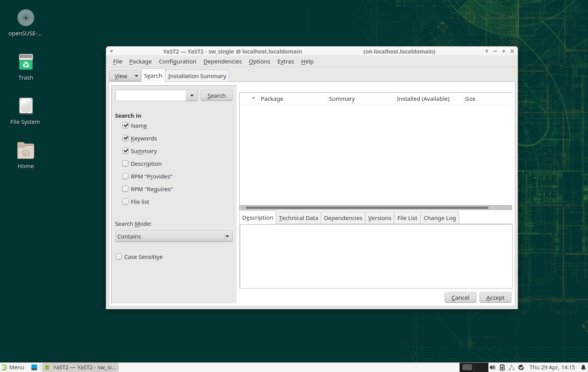Open the Dependencies menu
Viewport: 588px width, 372px height.
click(222, 62)
